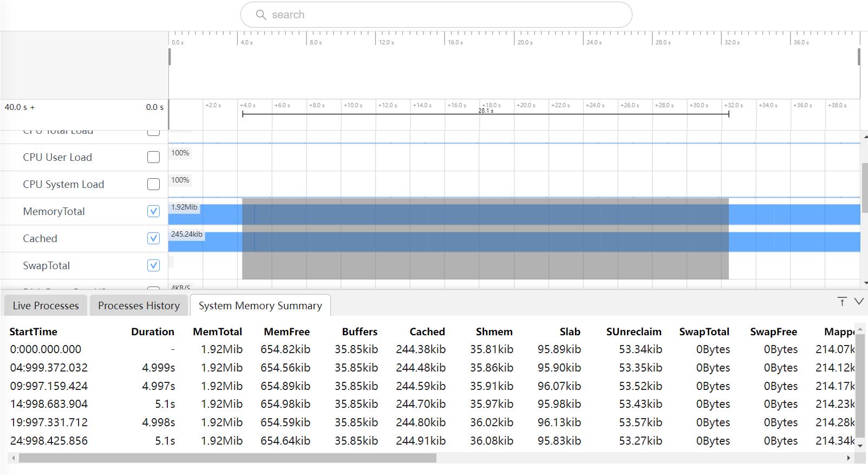Sort table by MemFree column header
The width and height of the screenshot is (868, 475).
click(x=286, y=331)
